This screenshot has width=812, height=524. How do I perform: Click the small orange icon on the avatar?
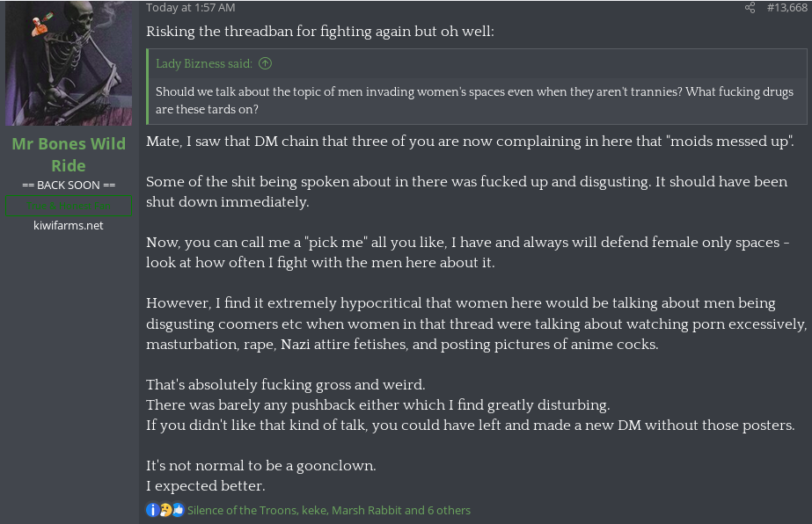[x=40, y=26]
